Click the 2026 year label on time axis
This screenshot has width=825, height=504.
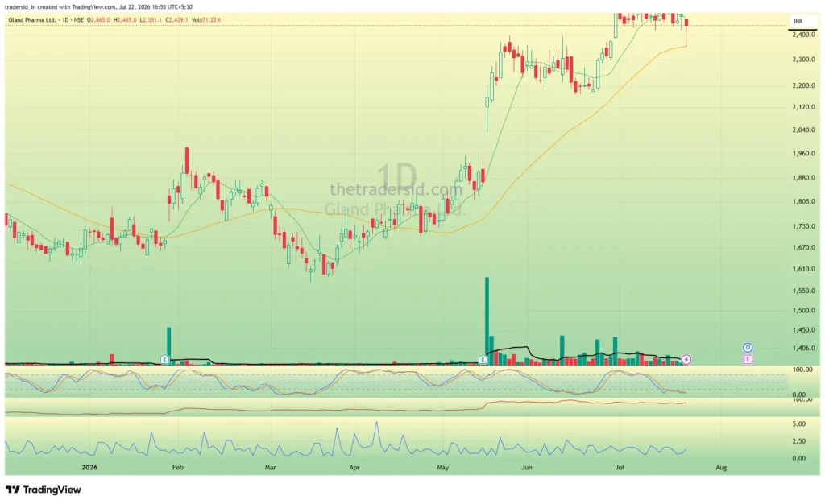89,467
